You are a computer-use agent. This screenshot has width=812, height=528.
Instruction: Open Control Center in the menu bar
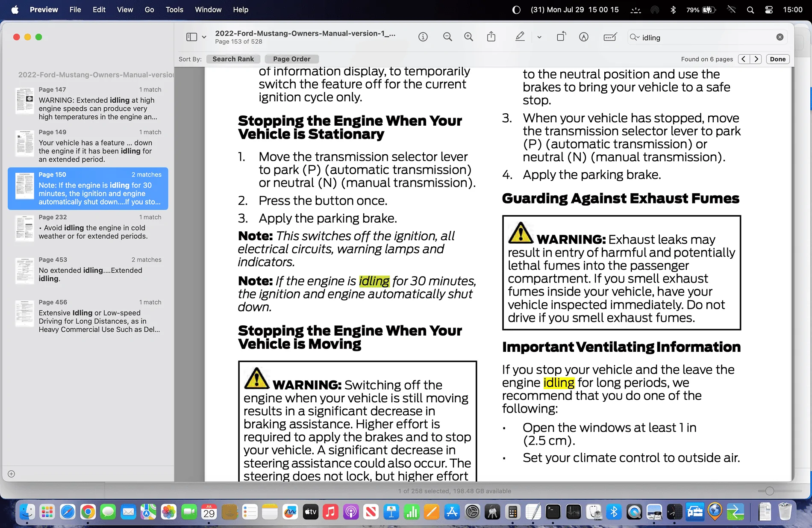[x=769, y=9]
